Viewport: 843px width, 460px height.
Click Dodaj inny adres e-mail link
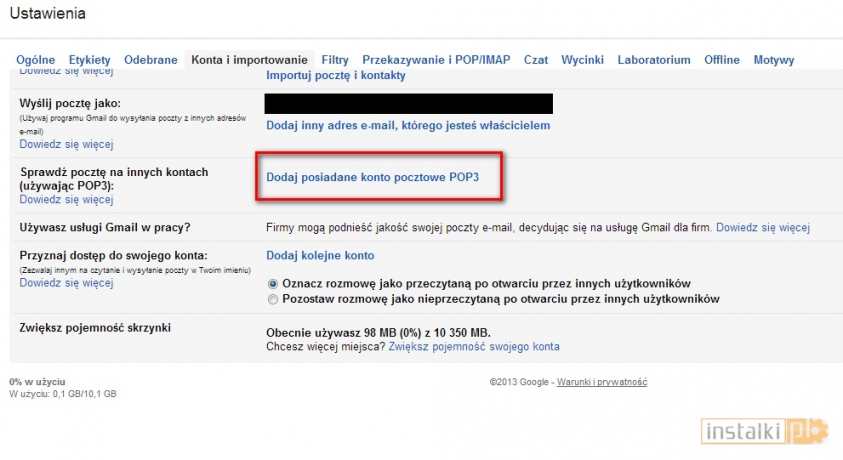(x=408, y=125)
